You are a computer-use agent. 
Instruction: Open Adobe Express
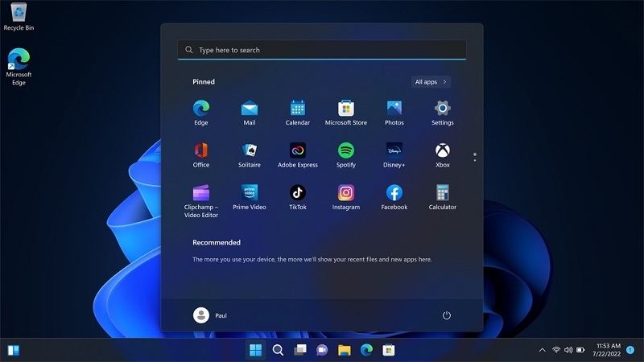pyautogui.click(x=297, y=154)
